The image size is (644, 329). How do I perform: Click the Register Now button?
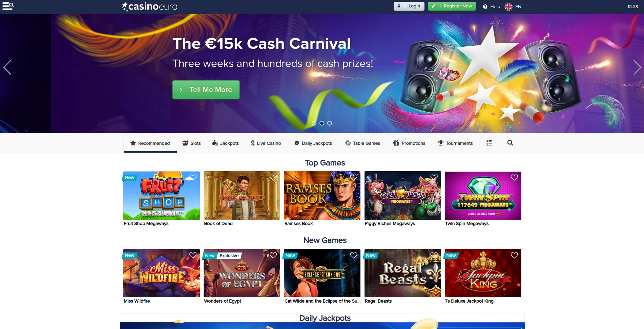(x=452, y=6)
